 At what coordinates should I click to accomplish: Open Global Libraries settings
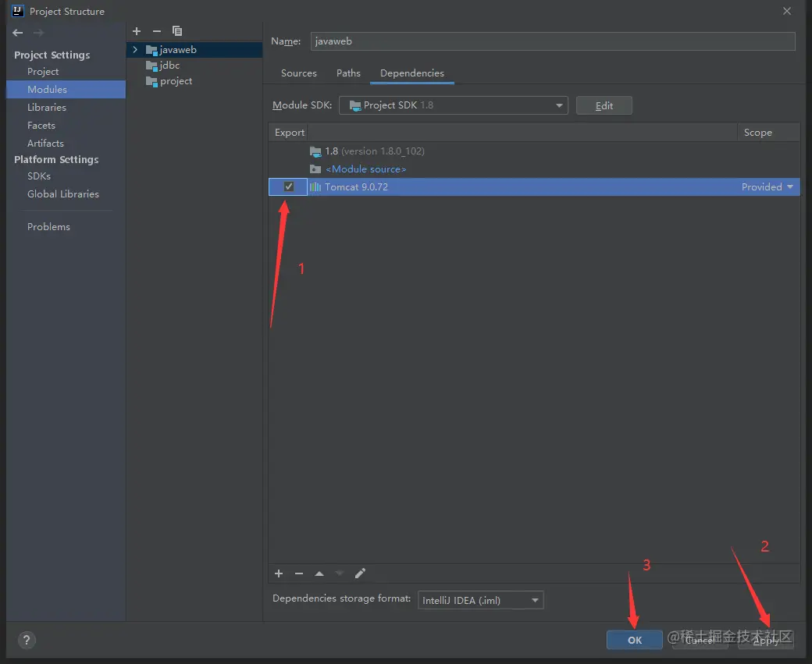coord(63,194)
